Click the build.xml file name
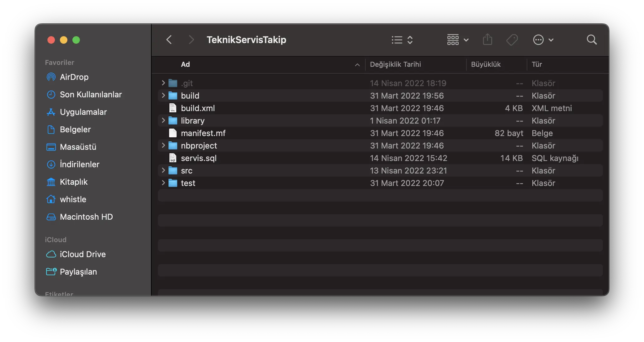The width and height of the screenshot is (644, 342). (198, 108)
